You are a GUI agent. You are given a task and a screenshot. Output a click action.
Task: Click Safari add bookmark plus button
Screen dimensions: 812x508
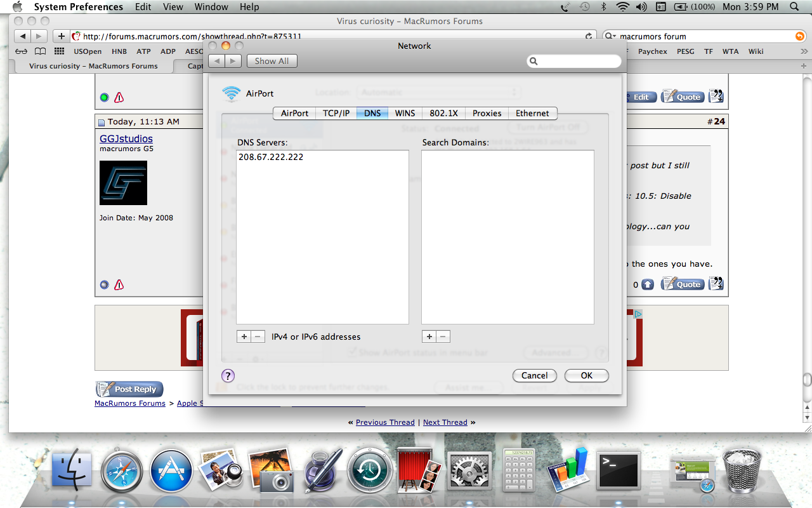[x=61, y=36]
